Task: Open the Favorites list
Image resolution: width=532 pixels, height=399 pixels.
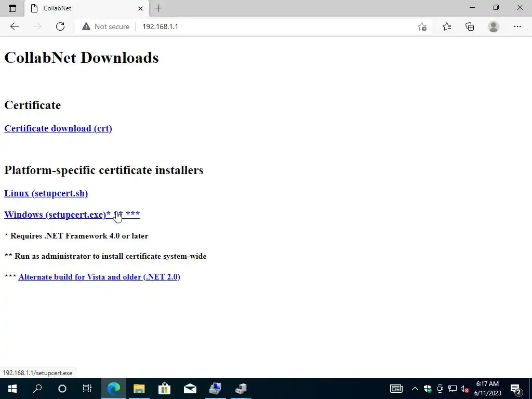Action: click(x=446, y=26)
